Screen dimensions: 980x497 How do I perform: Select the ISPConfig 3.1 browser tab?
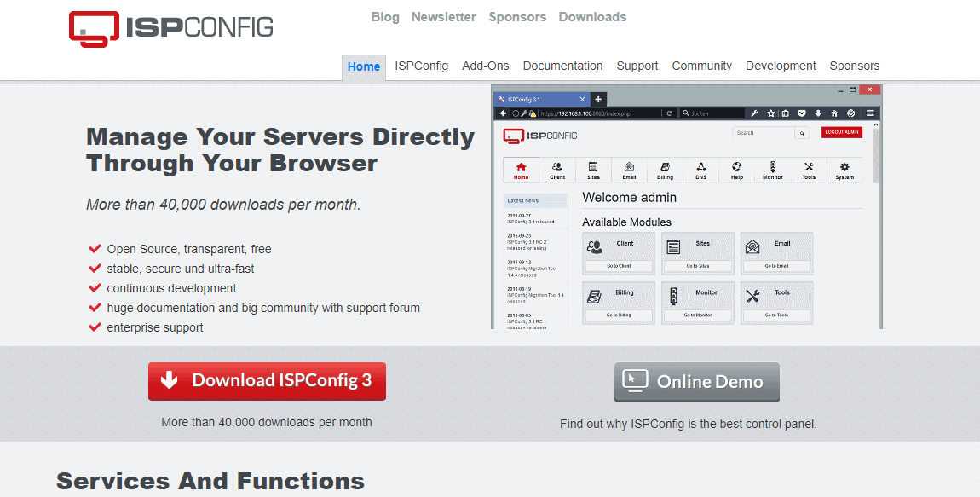pos(540,99)
